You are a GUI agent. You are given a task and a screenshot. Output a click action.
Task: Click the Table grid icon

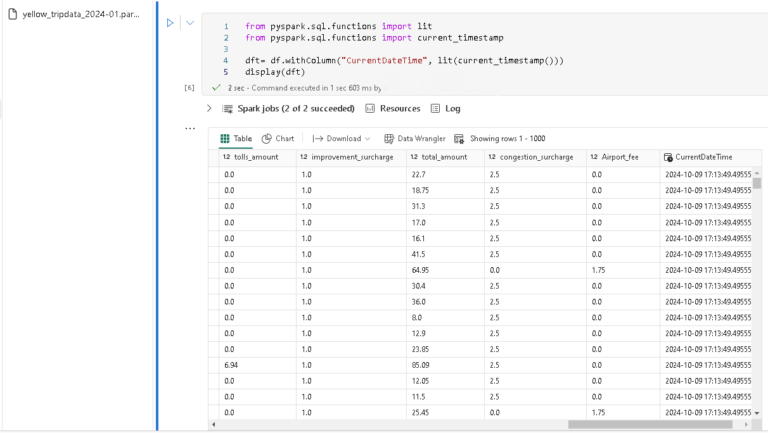click(224, 139)
